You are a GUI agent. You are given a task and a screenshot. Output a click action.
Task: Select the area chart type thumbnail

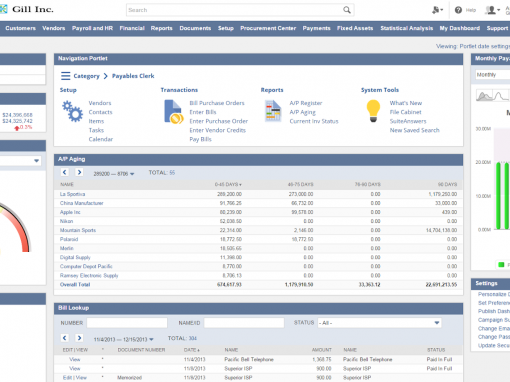(484, 96)
